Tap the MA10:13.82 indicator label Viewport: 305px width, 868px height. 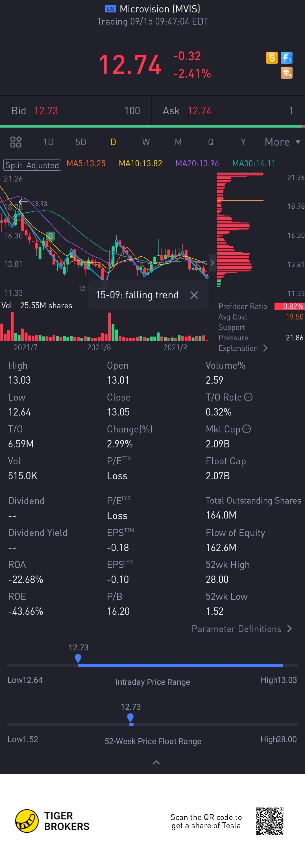point(141,163)
